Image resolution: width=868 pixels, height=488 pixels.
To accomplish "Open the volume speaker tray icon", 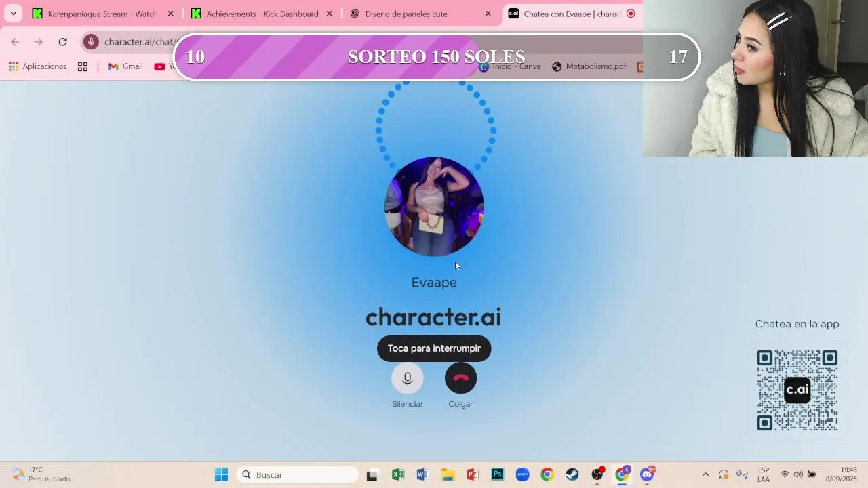I will click(x=798, y=474).
